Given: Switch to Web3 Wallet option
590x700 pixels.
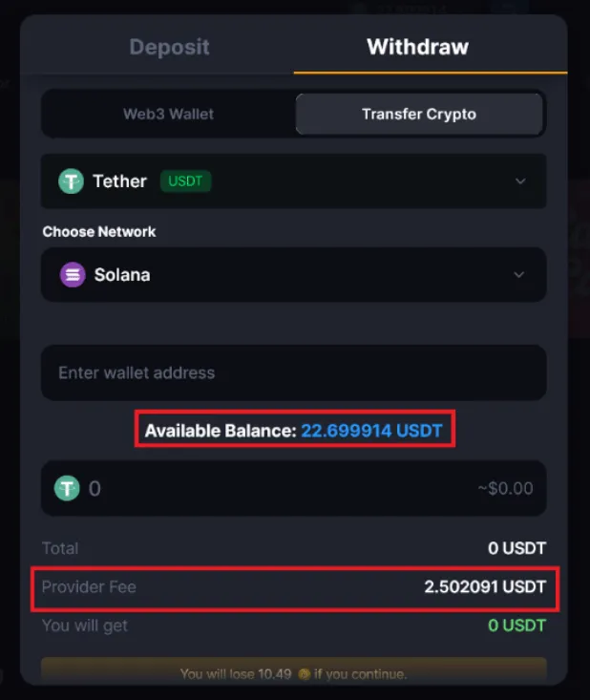Looking at the screenshot, I should pos(168,114).
